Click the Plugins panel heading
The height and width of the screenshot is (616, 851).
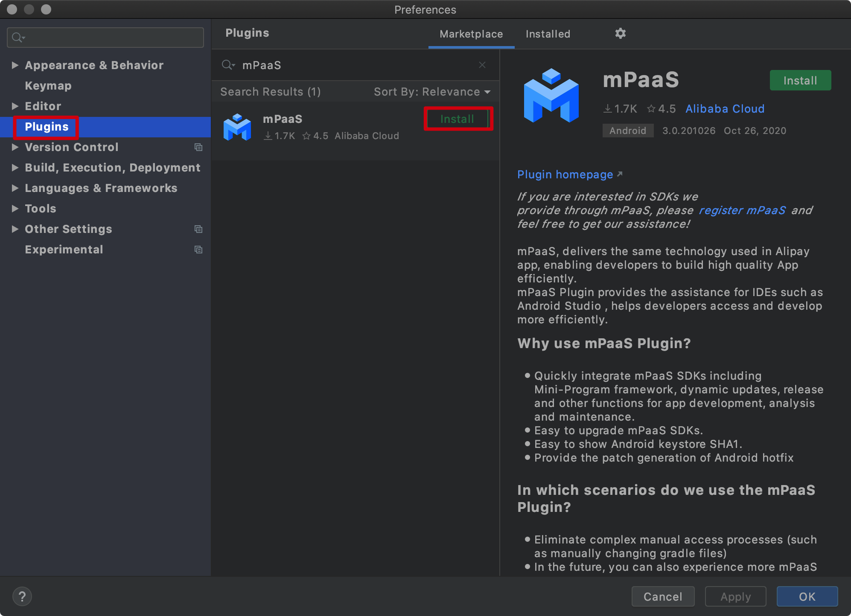pos(247,33)
